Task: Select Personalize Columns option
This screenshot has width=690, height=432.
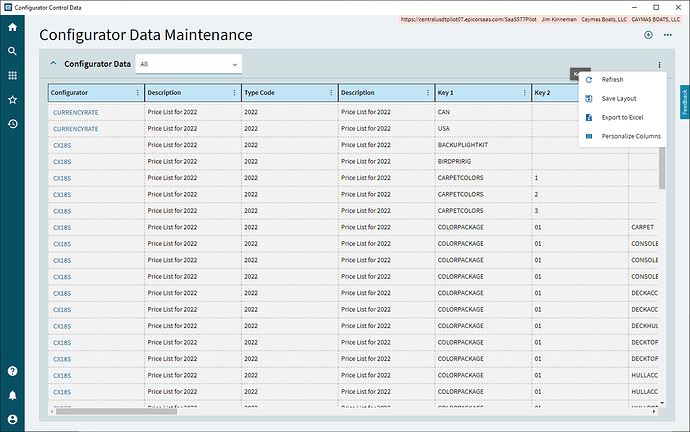Action: point(630,136)
